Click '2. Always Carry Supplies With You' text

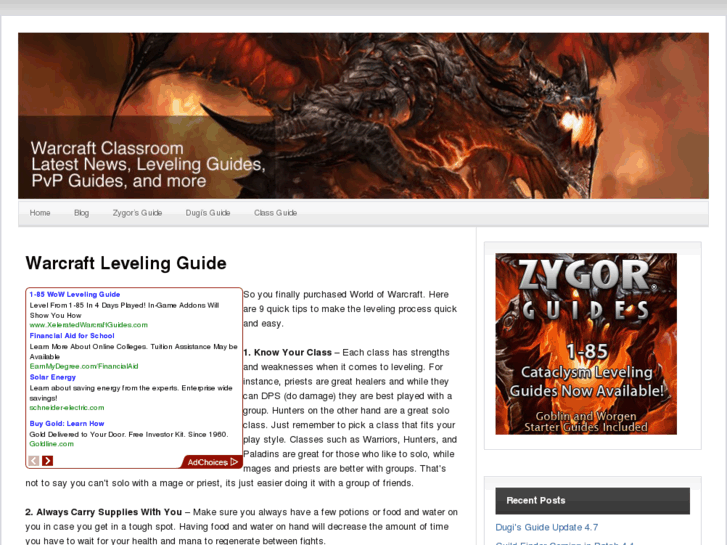[x=103, y=512]
